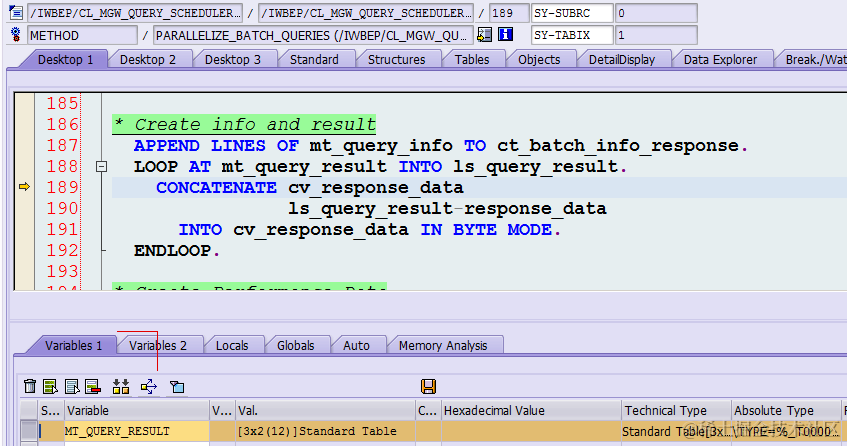Click the branching arrows icon in the variables toolbar

point(149,386)
